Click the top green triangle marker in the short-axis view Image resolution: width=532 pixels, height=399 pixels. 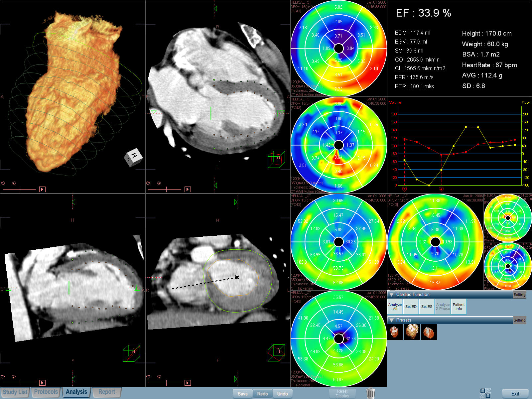coord(235,202)
